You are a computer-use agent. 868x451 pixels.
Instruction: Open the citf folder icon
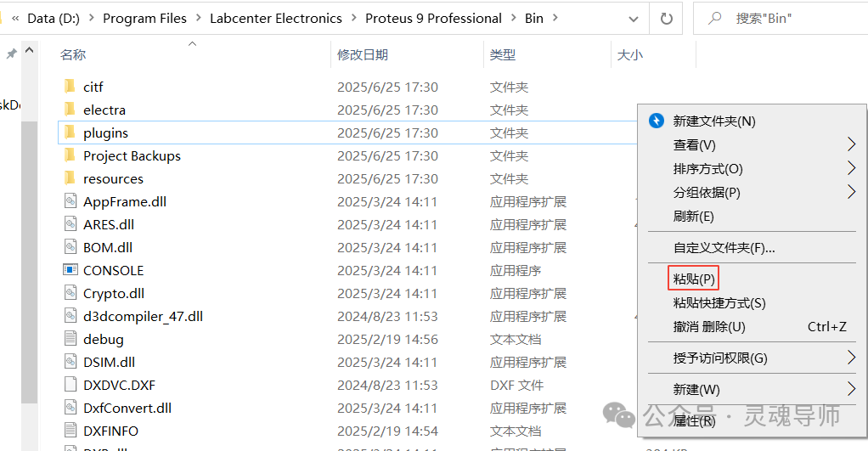[70, 87]
